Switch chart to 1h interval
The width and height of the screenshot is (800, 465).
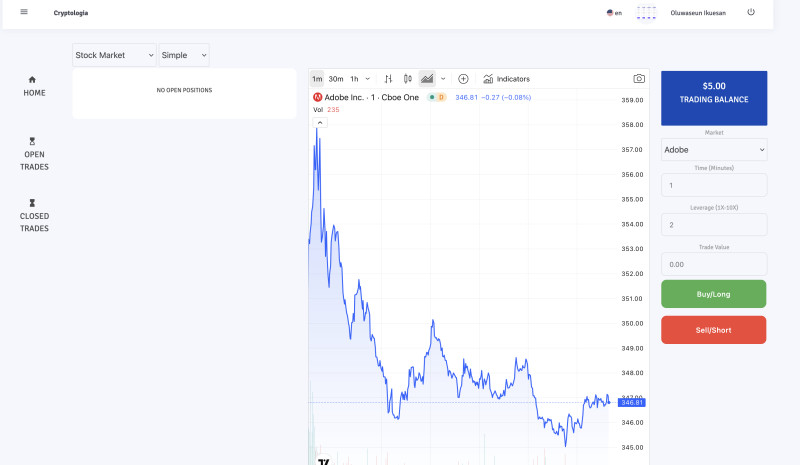pyautogui.click(x=354, y=78)
